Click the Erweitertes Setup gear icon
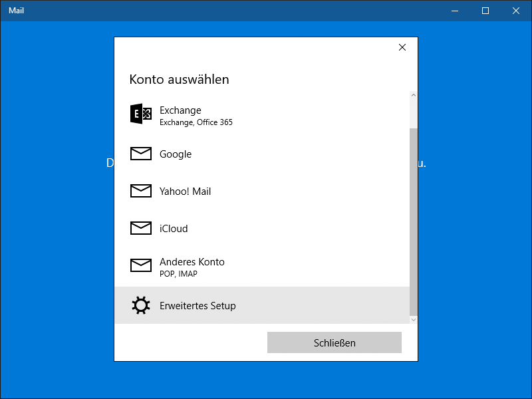The height and width of the screenshot is (399, 532). tap(141, 305)
